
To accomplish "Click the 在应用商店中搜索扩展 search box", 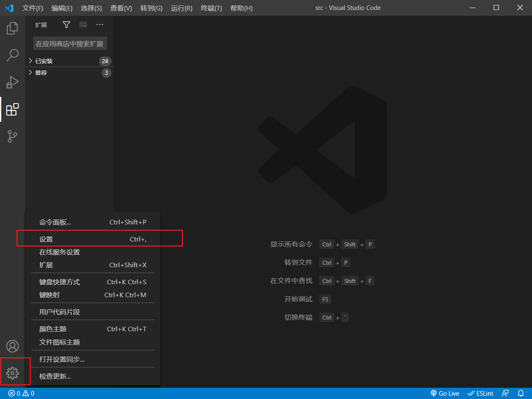I will (x=70, y=44).
